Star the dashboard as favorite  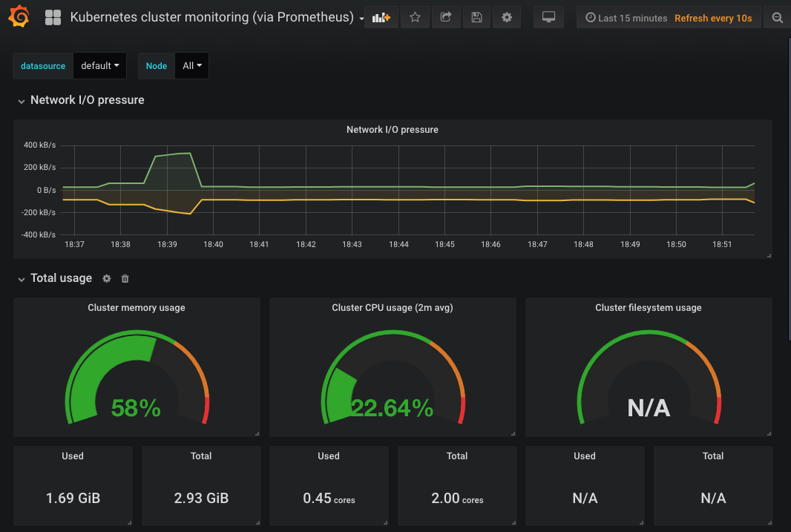pos(416,17)
